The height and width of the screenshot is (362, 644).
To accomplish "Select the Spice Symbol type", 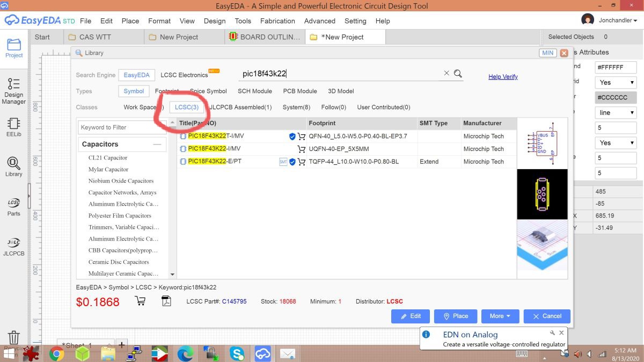I will pos(208,91).
